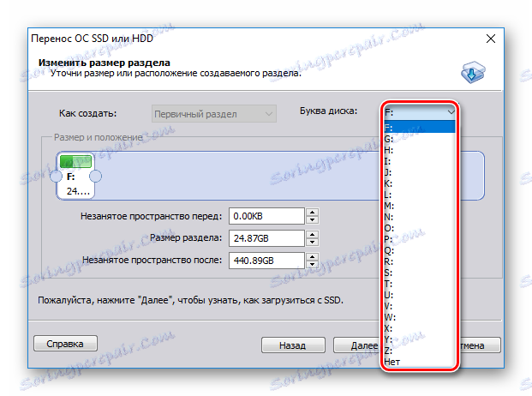Screen dimensions: 532x396
Task: Pick T: drive letter entry
Action: click(420, 284)
